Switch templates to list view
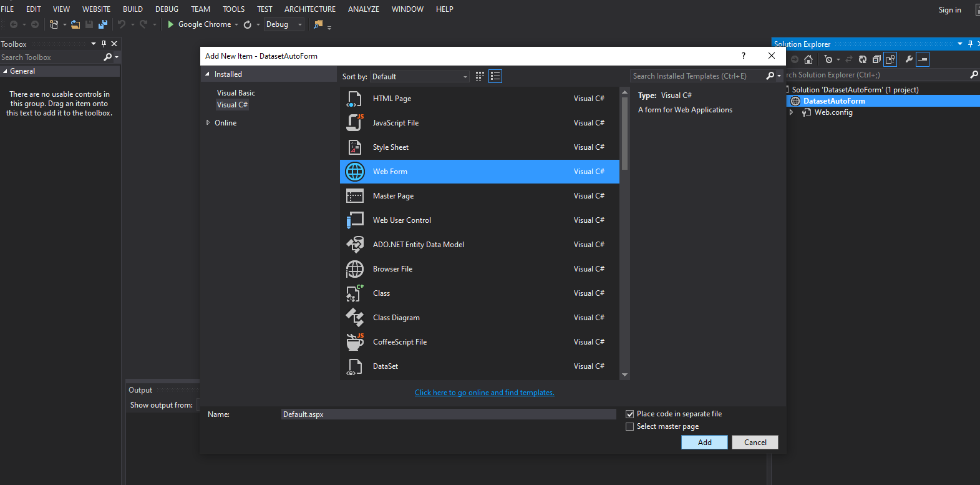The image size is (980, 485). (x=495, y=76)
